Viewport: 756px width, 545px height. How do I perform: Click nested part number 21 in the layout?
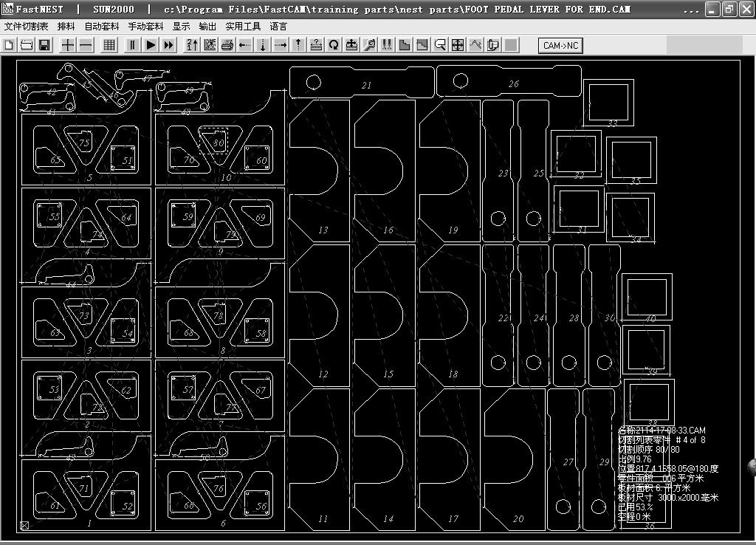click(366, 85)
